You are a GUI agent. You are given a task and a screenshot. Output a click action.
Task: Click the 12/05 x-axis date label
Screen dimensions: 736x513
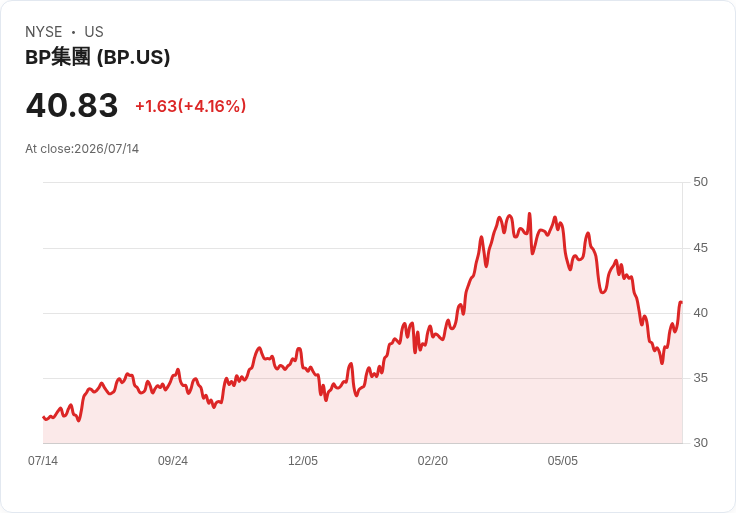click(303, 461)
